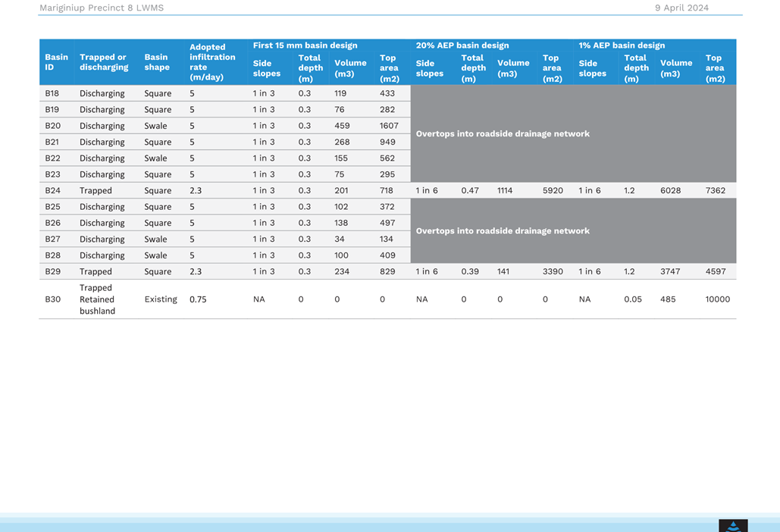The width and height of the screenshot is (780, 532).
Task: Click the lower 'Overtops into roadside drainage network' text
Action: coord(503,230)
